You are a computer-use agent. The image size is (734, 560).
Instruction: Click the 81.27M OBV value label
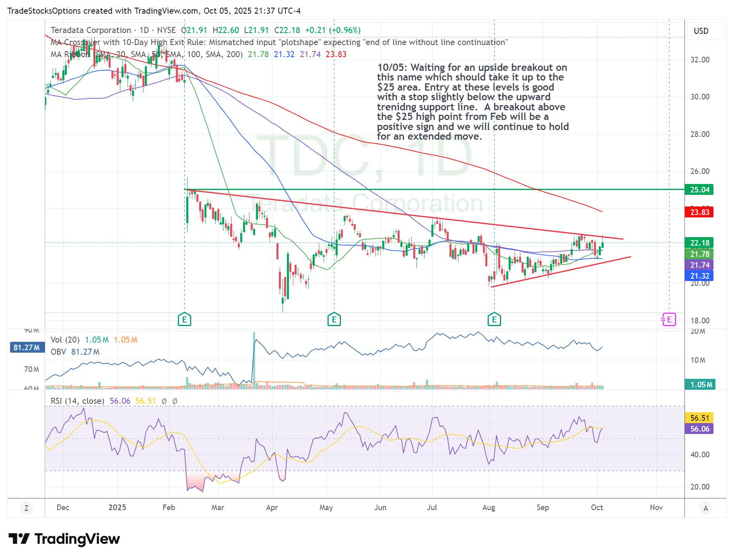click(27, 347)
